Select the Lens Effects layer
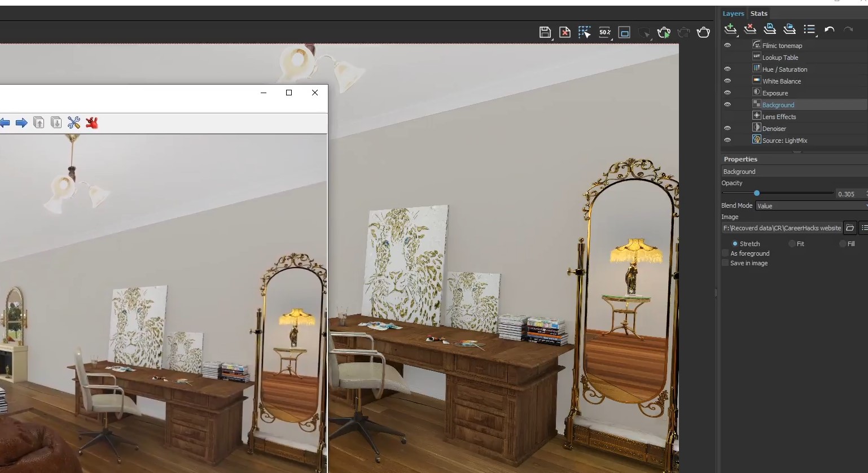868x473 pixels. tap(779, 117)
